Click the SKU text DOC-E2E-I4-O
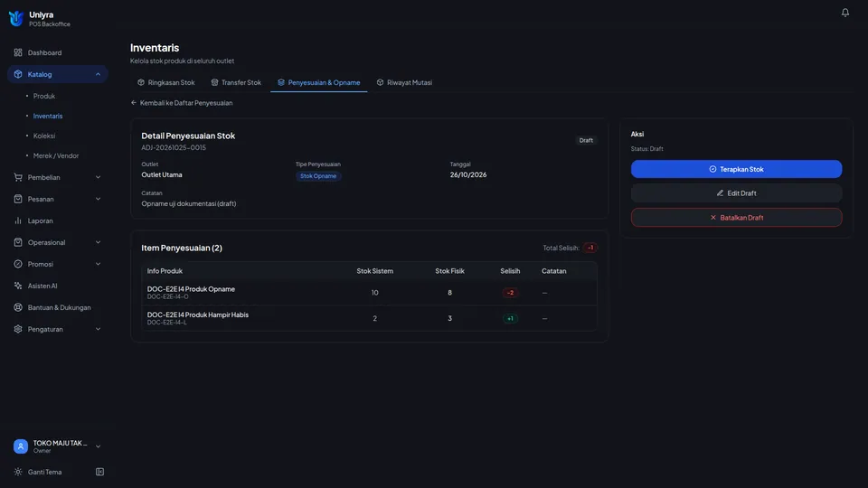Screen dimensions: 868x488 coord(168,296)
